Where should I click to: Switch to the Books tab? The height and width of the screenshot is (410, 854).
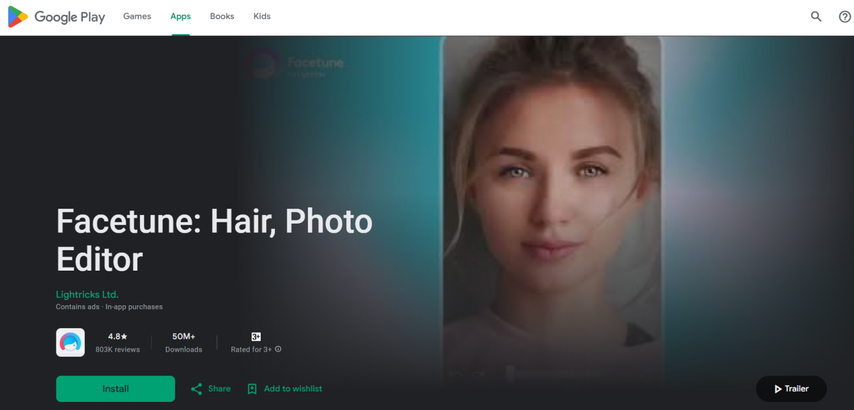point(222,16)
